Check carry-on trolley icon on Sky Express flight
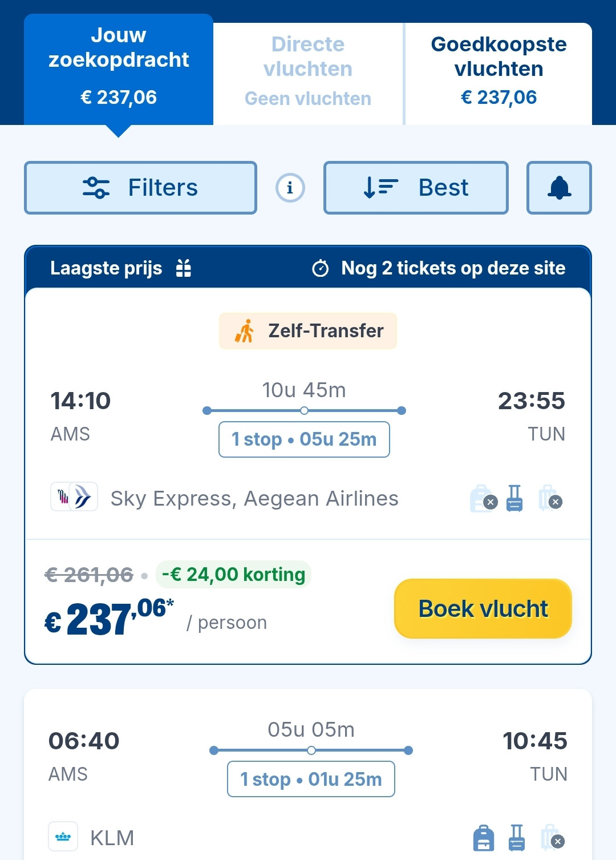The height and width of the screenshot is (860, 616). [514, 498]
